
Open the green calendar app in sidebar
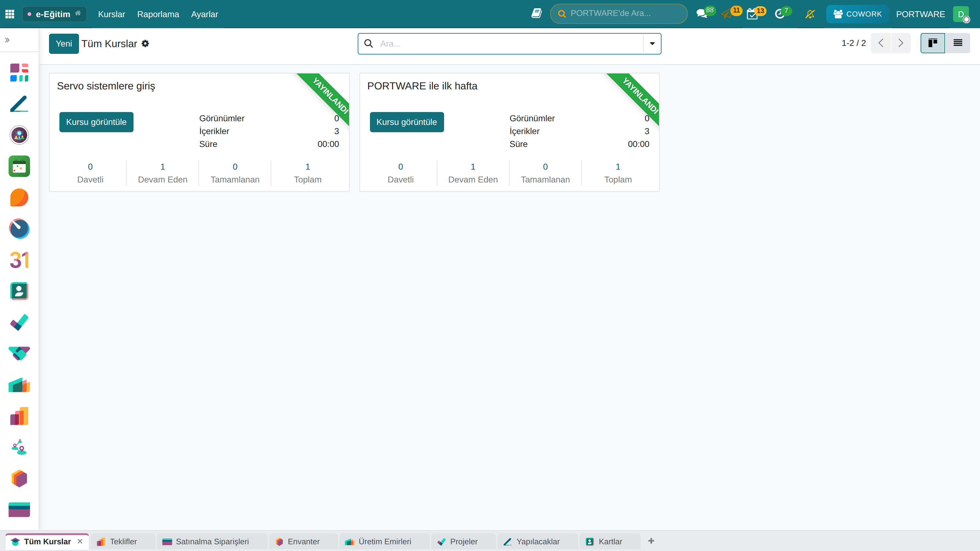19,166
